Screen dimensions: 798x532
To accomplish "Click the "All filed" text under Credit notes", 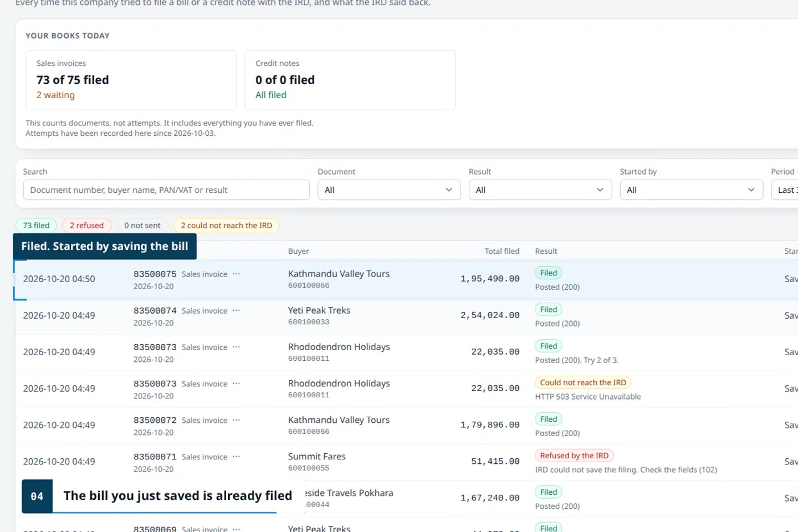I will tap(271, 95).
